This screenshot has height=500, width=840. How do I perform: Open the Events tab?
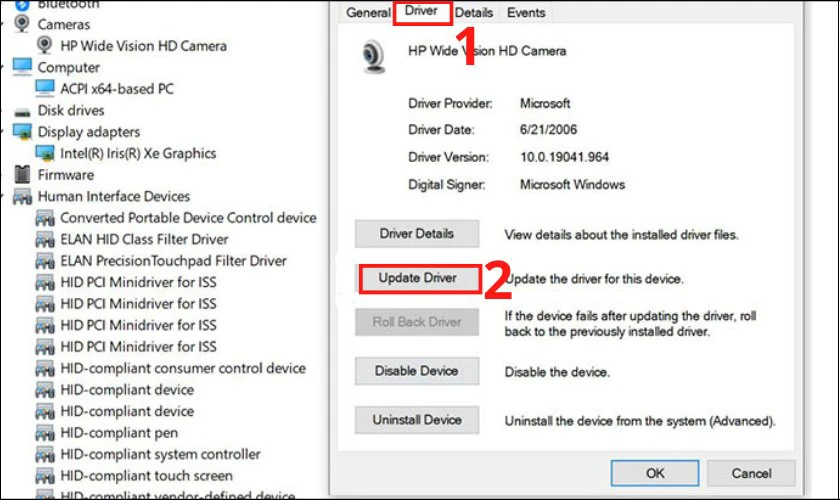526,12
